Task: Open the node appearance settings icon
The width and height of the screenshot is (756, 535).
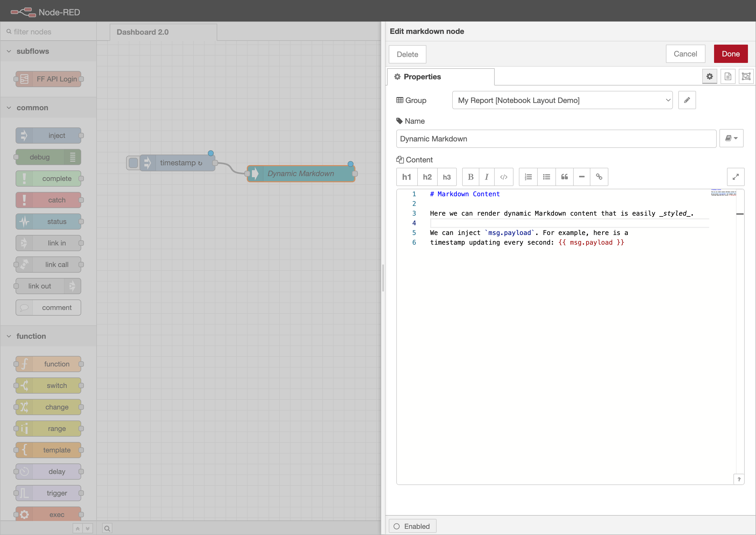Action: [x=746, y=76]
